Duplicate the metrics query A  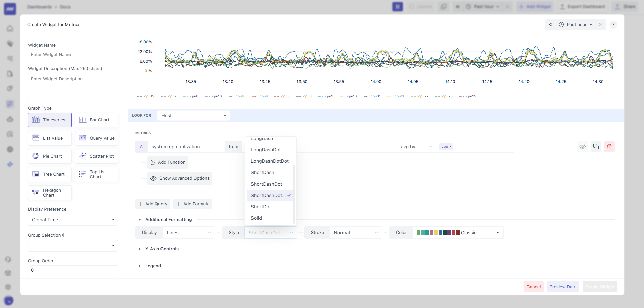[x=596, y=147]
